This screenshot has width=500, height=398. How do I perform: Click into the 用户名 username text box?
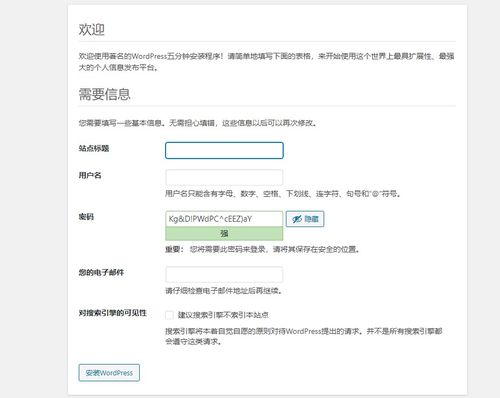point(224,177)
